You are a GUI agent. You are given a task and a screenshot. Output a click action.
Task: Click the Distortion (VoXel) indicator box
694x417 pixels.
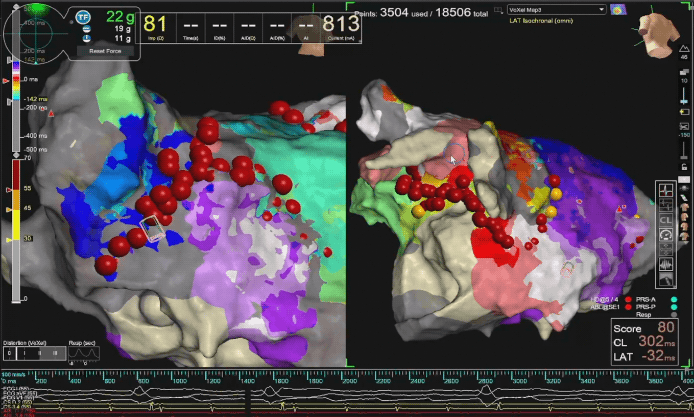coord(32,353)
